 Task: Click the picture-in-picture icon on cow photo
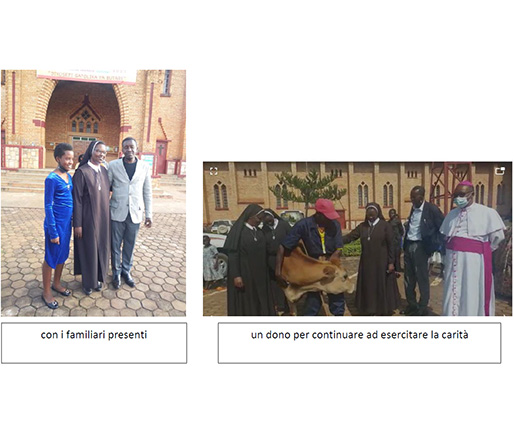click(499, 171)
